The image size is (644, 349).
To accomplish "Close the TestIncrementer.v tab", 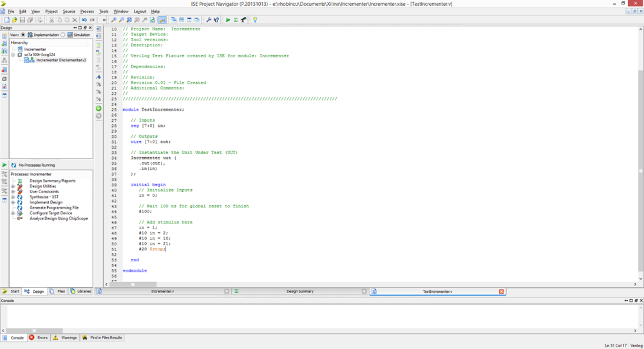I will pos(502,292).
